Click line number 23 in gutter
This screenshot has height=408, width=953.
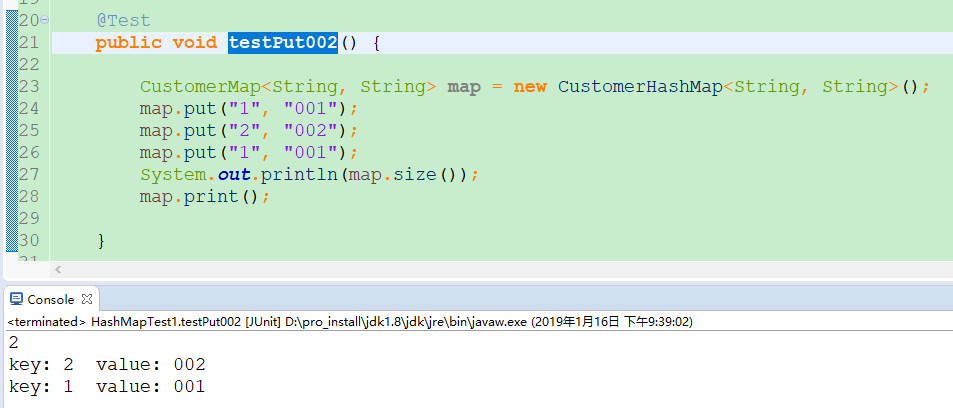click(x=29, y=86)
